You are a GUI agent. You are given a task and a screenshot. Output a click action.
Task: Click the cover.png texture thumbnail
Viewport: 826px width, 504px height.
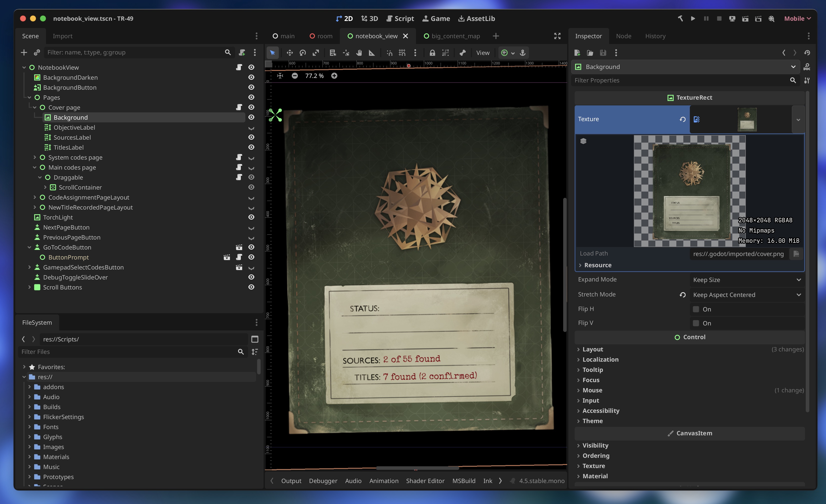coord(747,119)
